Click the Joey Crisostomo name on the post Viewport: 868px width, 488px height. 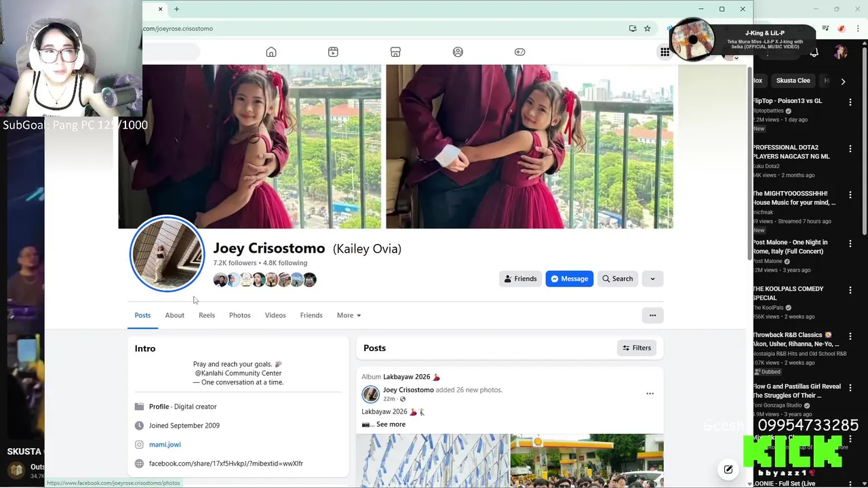click(x=408, y=390)
